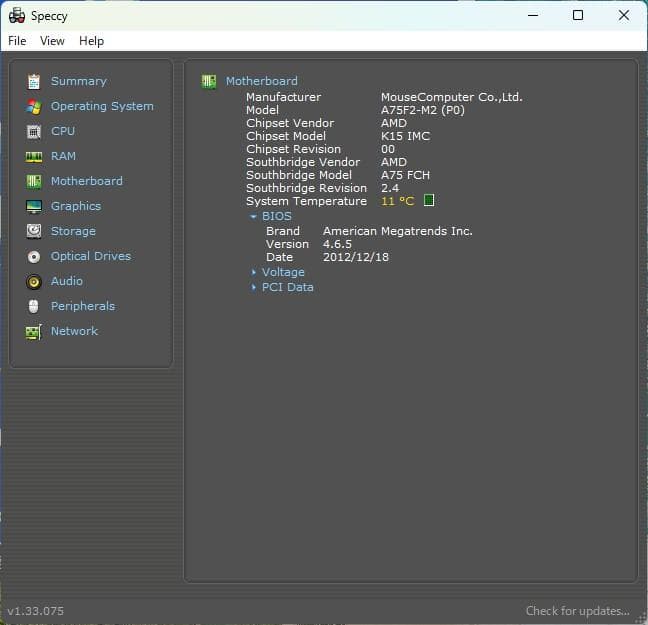Click the BIOS tree label
648x625 pixels.
coord(276,216)
